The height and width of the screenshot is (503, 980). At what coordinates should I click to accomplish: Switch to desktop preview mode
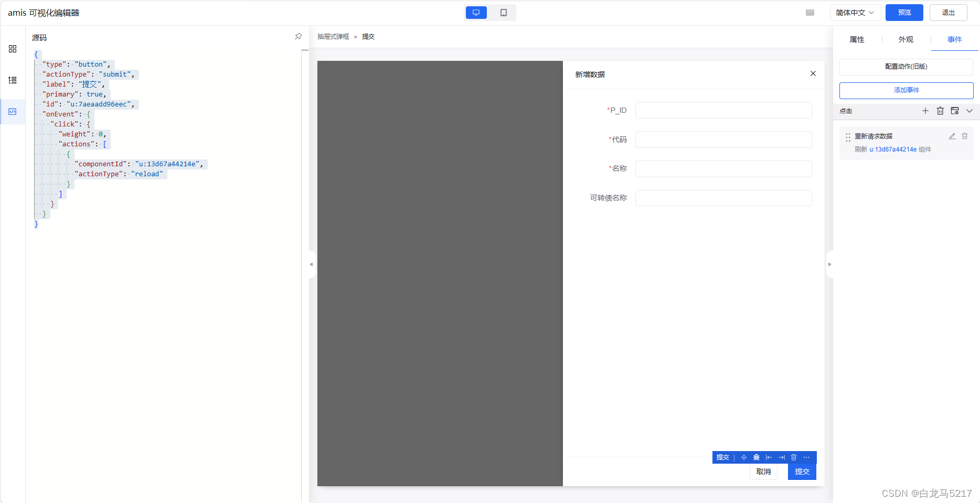(476, 13)
